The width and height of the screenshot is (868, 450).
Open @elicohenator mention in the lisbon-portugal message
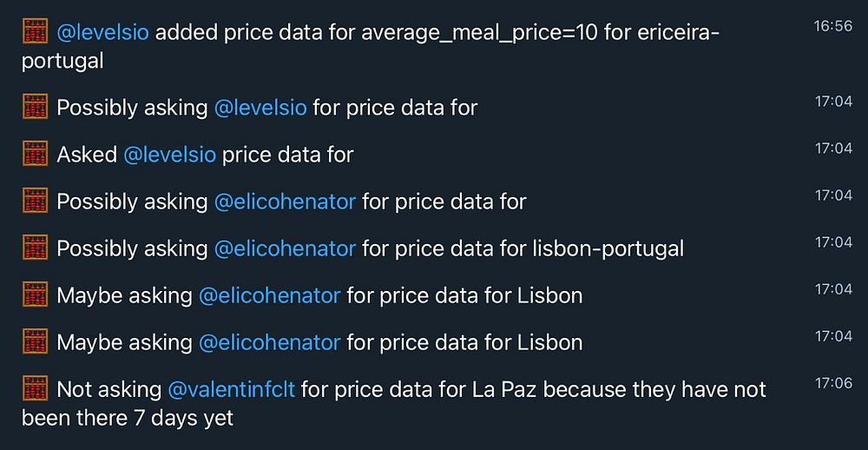point(285,248)
